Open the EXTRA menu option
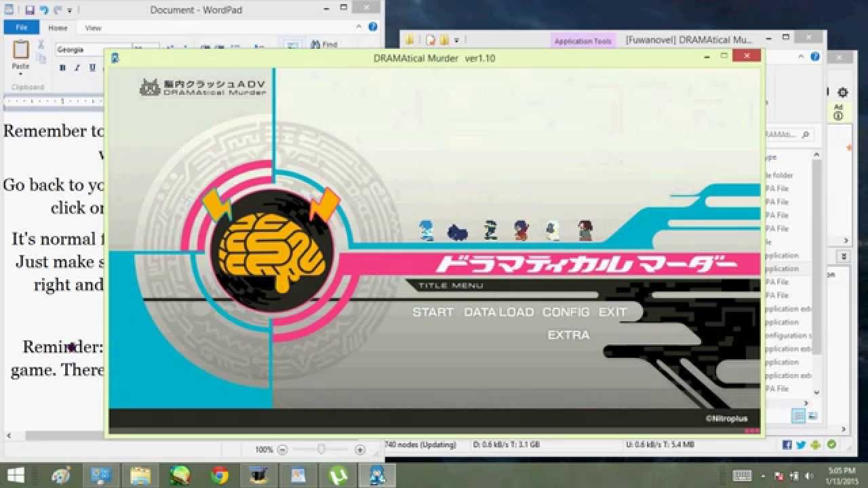Screen dimensions: 868x488 click(568, 335)
